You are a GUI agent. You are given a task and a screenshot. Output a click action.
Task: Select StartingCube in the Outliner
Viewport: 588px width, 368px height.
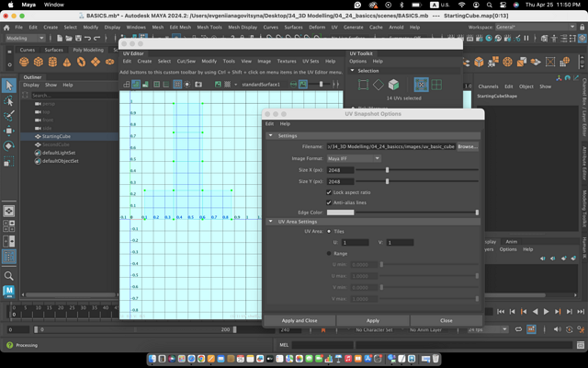[x=56, y=136]
